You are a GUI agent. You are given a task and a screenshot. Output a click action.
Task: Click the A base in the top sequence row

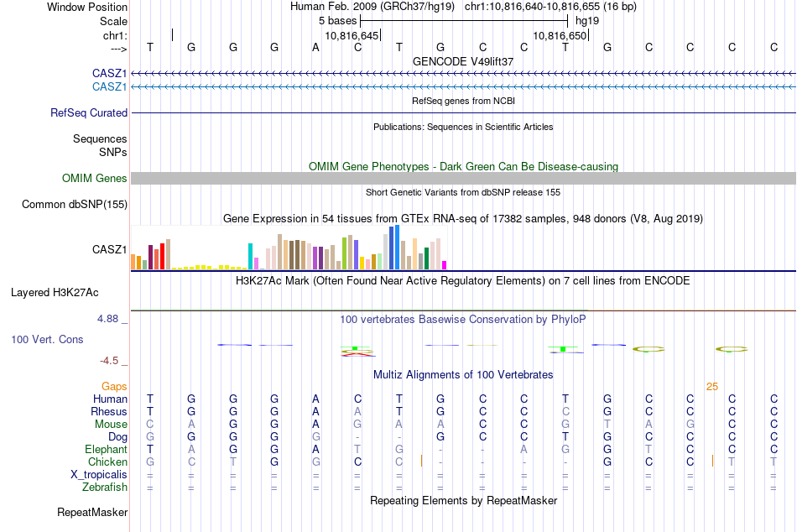[315, 47]
